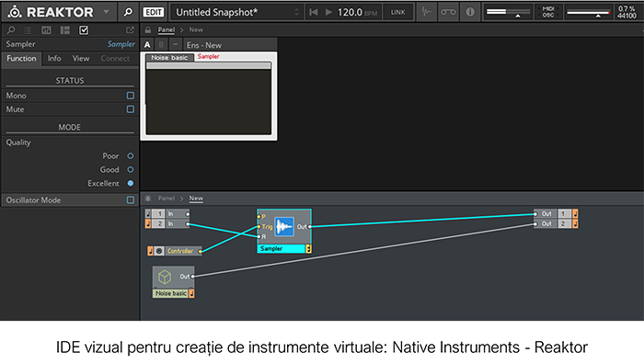Toggle the LINK button
644x364 pixels.
coord(397,12)
